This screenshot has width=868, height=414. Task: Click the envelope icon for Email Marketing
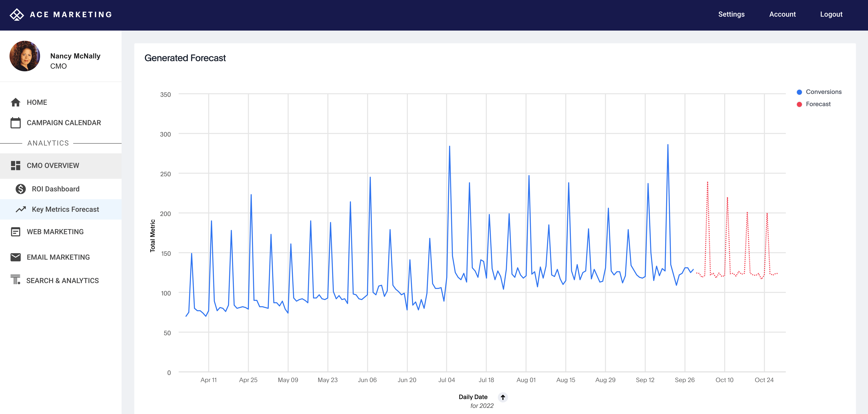coord(15,257)
